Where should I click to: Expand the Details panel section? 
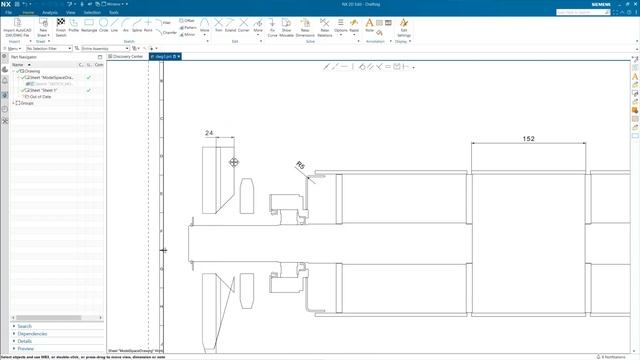coord(14,341)
